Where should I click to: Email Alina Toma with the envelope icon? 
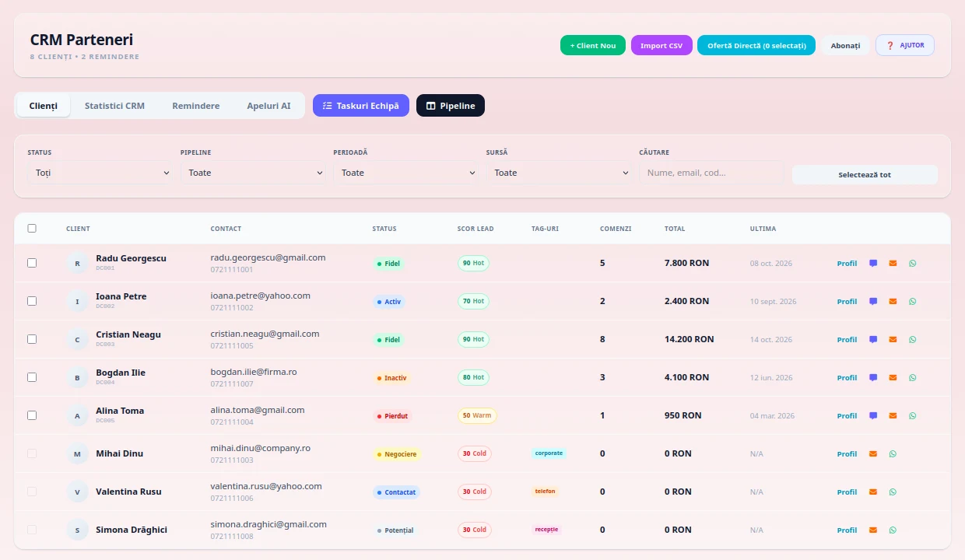[x=893, y=415]
